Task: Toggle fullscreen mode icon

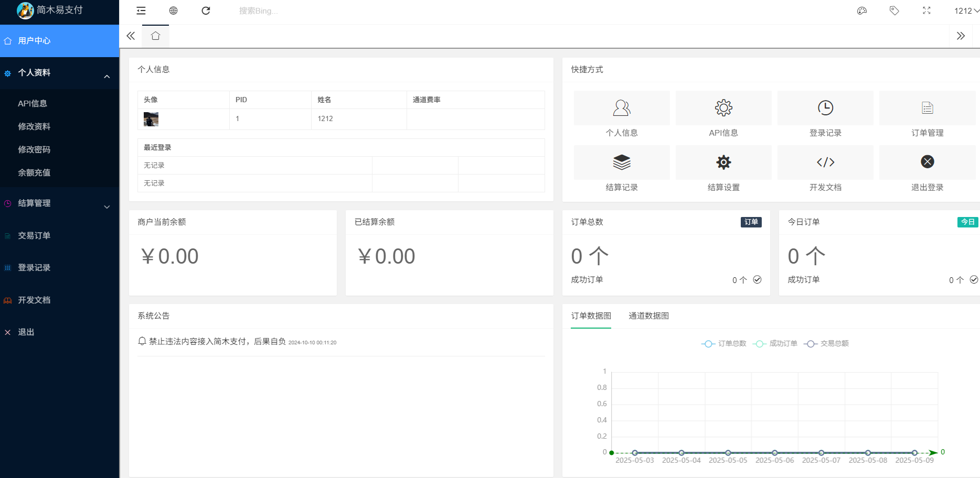Action: (x=926, y=11)
